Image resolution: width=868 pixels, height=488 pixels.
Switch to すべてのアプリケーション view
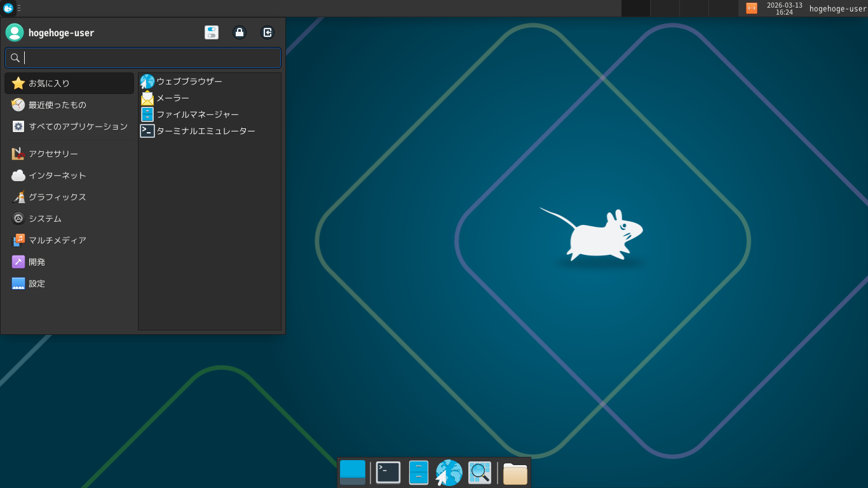tap(79, 126)
